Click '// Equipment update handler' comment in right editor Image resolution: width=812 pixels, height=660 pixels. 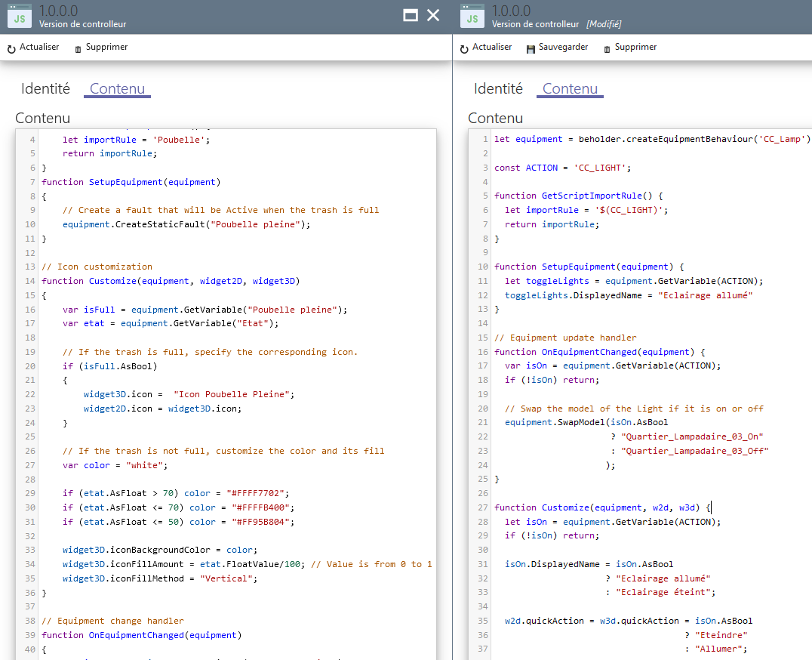(x=565, y=338)
